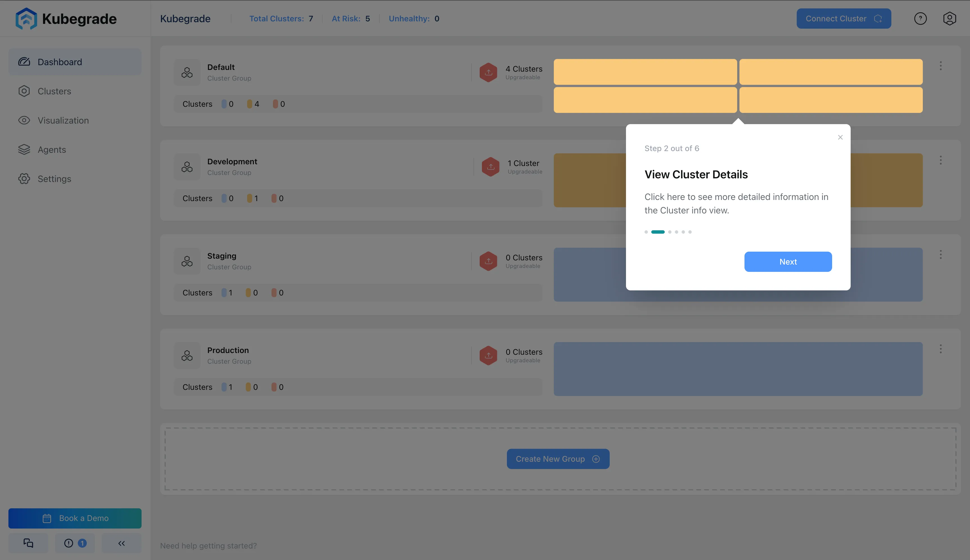The height and width of the screenshot is (560, 970).
Task: Click the Development cluster group icon
Action: [187, 167]
